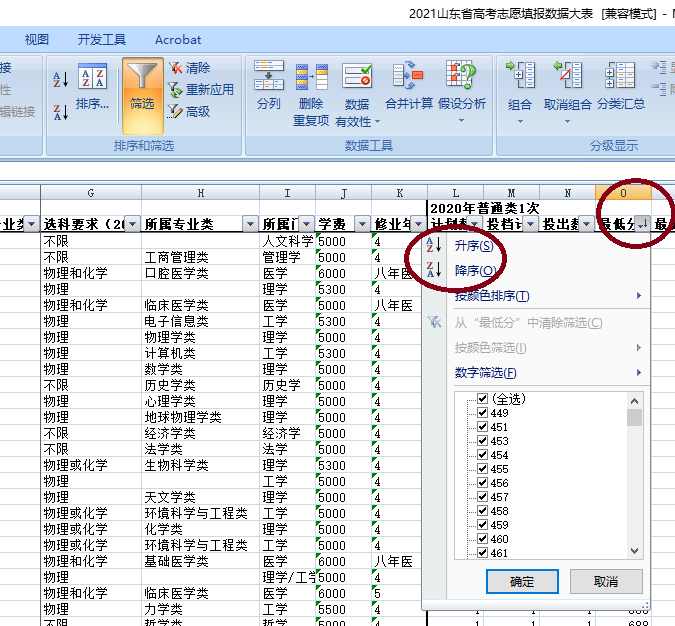Click scroll up arrow in filter list
The height and width of the screenshot is (626, 675).
point(634,401)
